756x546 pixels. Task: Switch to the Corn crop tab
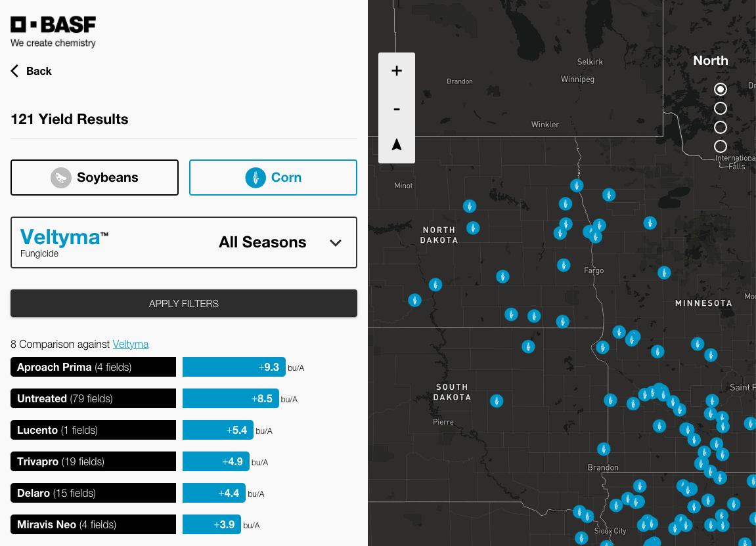click(x=273, y=178)
